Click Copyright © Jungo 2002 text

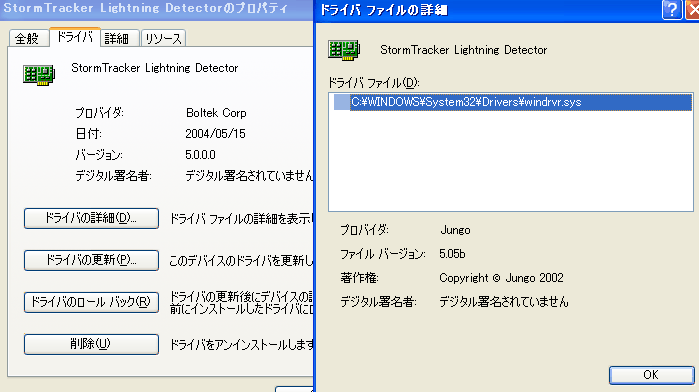coord(501,278)
